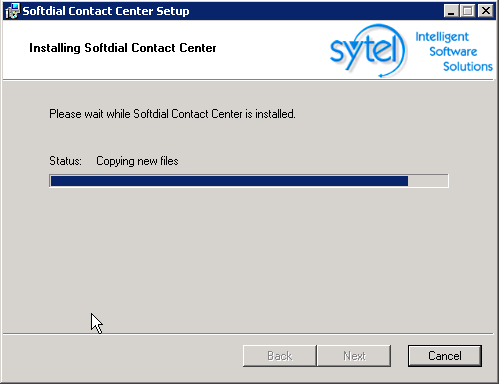Click the installer icon in the title bar
This screenshot has height=385, width=499.
(12, 11)
